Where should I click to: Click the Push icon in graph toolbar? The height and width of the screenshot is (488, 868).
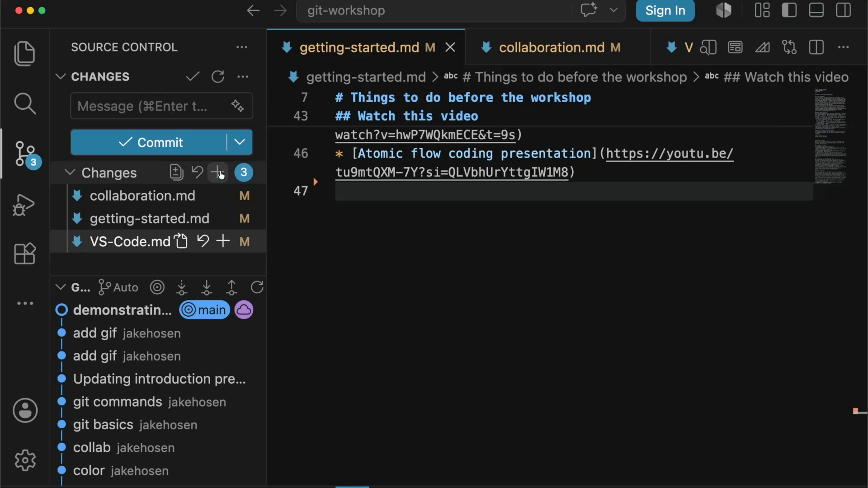(x=231, y=287)
